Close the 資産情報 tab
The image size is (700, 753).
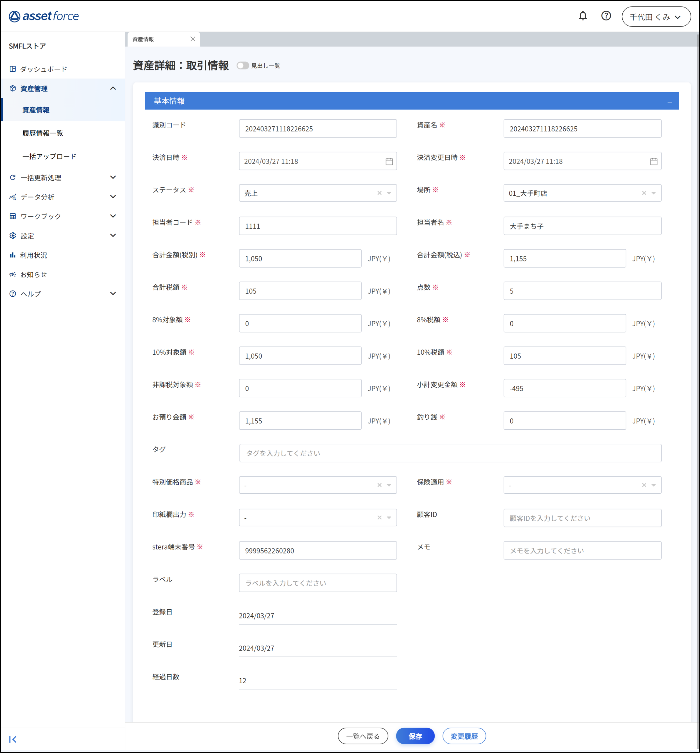[x=192, y=39]
